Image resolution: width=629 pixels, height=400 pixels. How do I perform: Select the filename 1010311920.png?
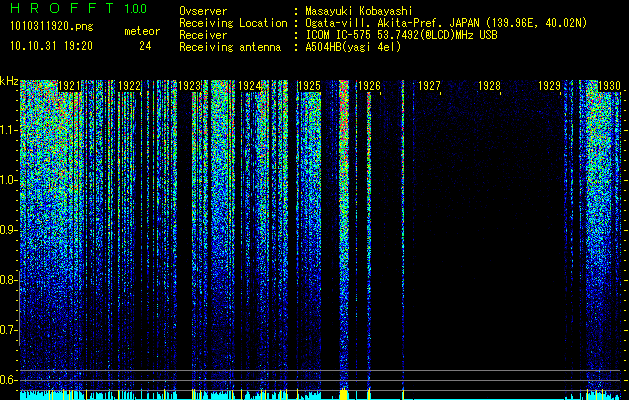click(x=52, y=26)
